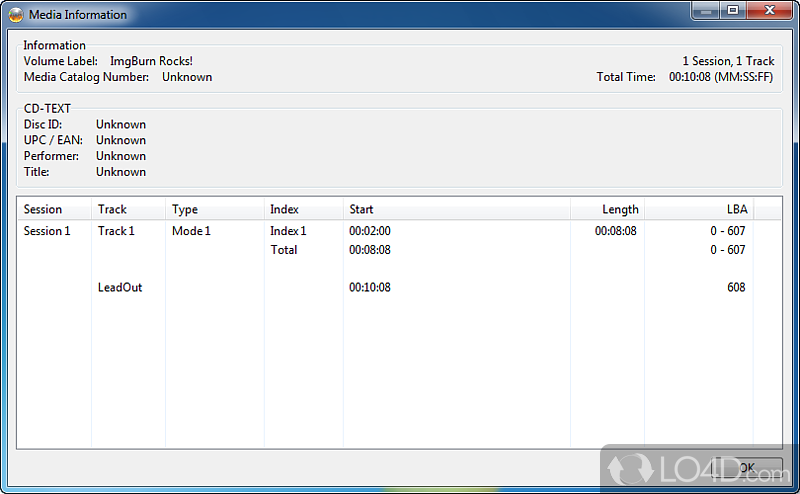Click LBA 0 - 607 in Index 1 row

pyautogui.click(x=728, y=231)
